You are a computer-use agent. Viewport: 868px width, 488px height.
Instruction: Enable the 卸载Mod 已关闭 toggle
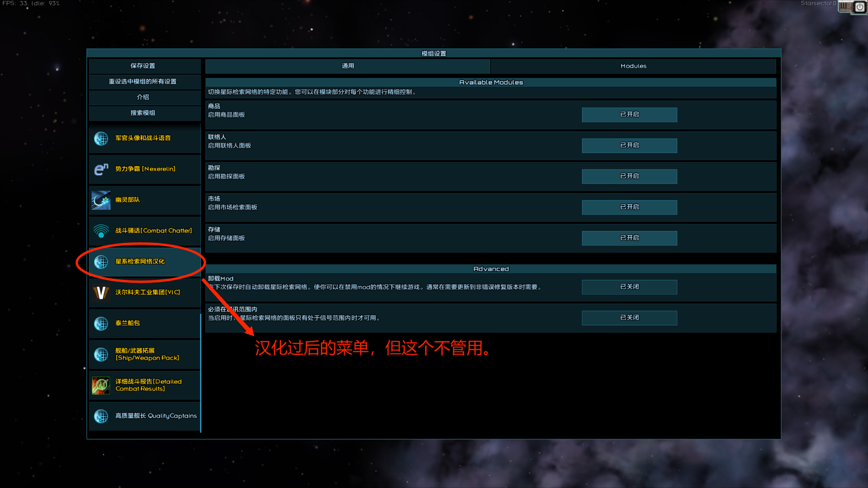[x=629, y=287]
